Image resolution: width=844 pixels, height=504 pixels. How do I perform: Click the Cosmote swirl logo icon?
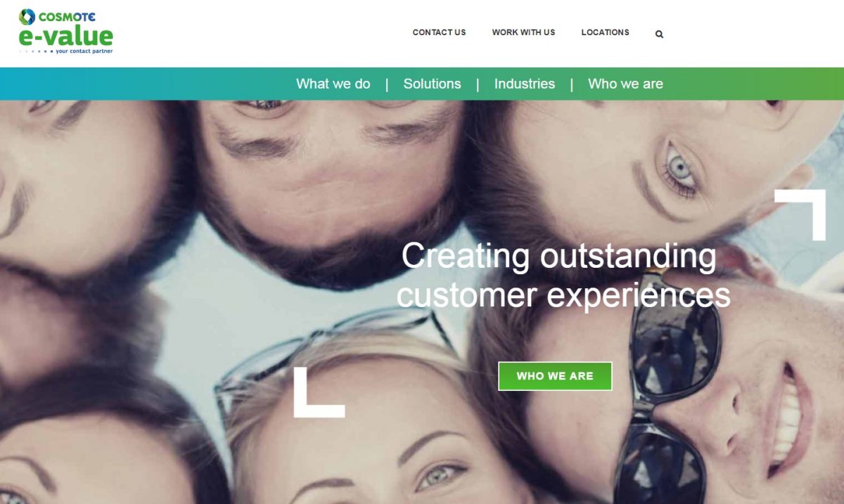point(27,17)
